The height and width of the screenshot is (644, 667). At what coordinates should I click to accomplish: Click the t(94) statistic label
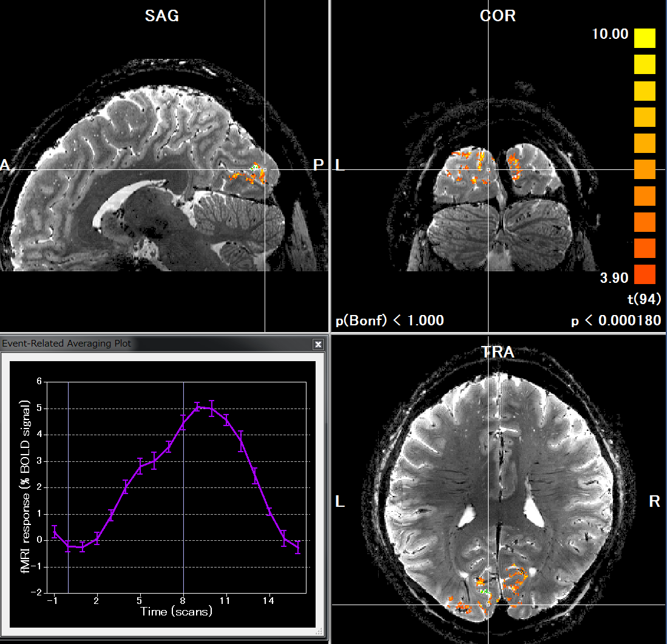tap(644, 299)
